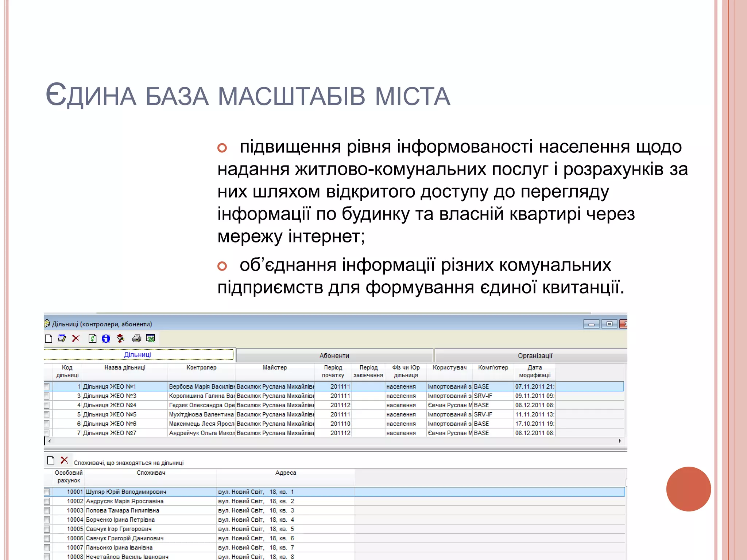Check the box for Дільниця ЖЕО №1

click(x=47, y=386)
